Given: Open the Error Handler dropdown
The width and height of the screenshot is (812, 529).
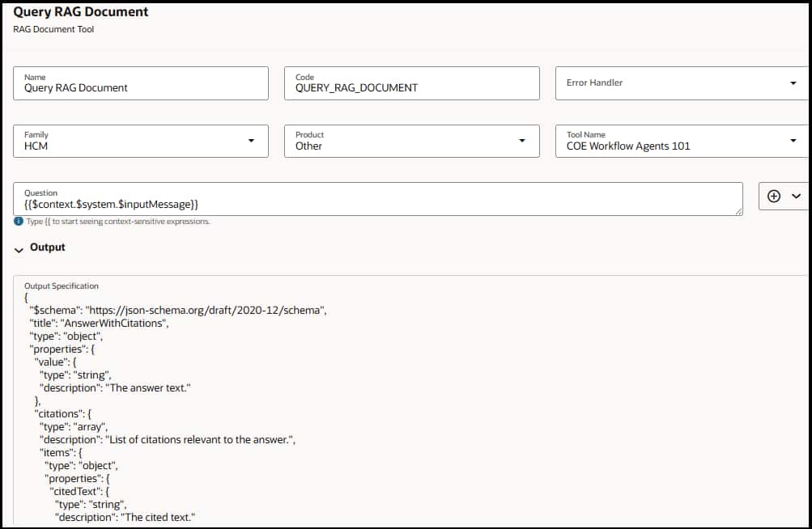Looking at the screenshot, I should point(682,83).
